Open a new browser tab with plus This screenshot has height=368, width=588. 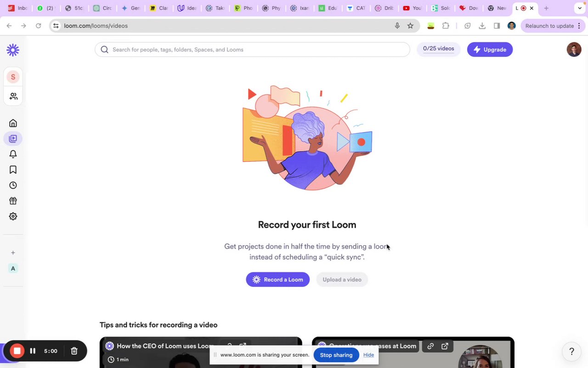pyautogui.click(x=546, y=8)
